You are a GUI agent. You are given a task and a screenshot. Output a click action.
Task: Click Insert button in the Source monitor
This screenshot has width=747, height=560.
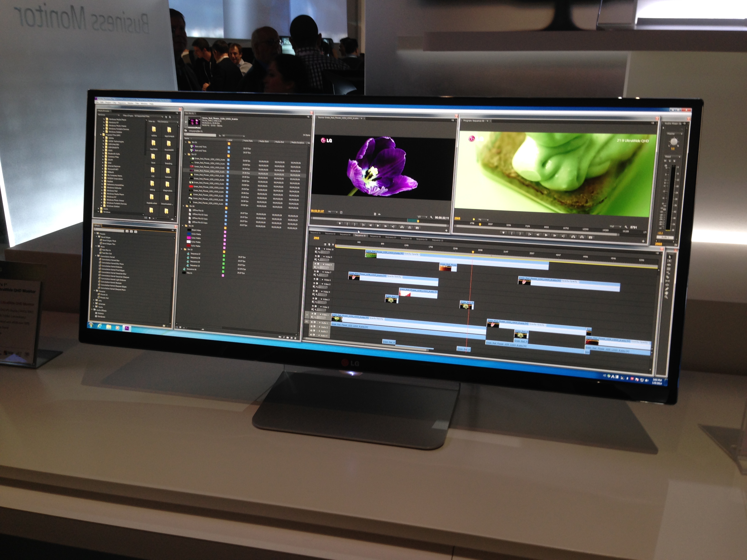pyautogui.click(x=402, y=228)
